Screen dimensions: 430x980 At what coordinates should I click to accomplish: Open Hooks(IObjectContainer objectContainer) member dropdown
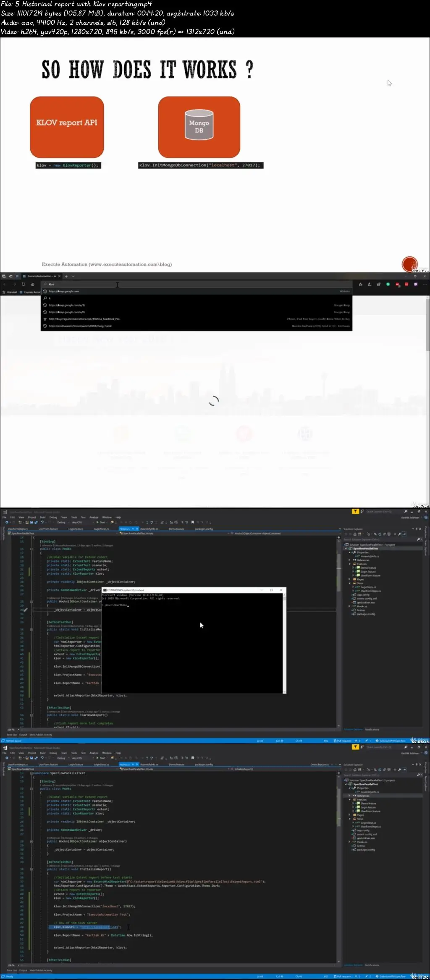click(x=282, y=533)
